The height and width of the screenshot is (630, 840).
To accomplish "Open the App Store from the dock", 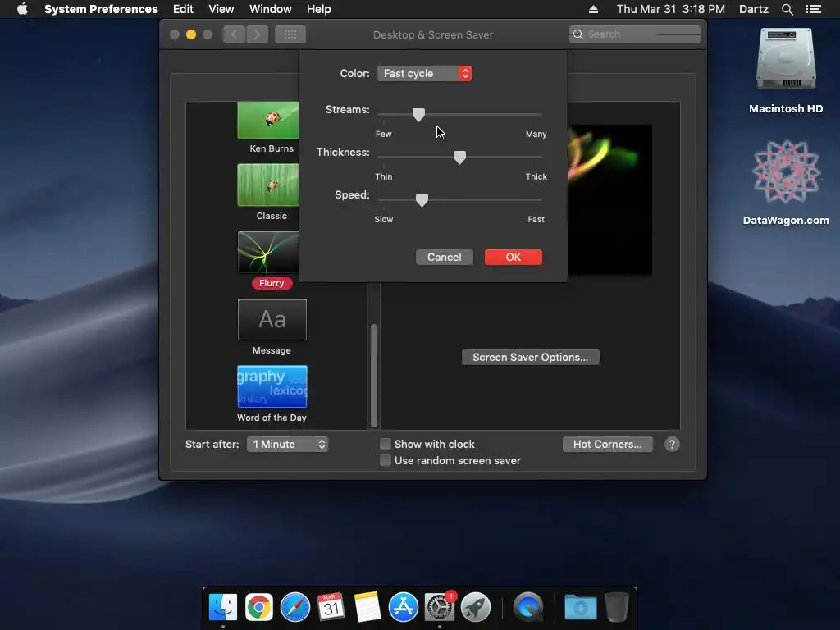I will (403, 607).
